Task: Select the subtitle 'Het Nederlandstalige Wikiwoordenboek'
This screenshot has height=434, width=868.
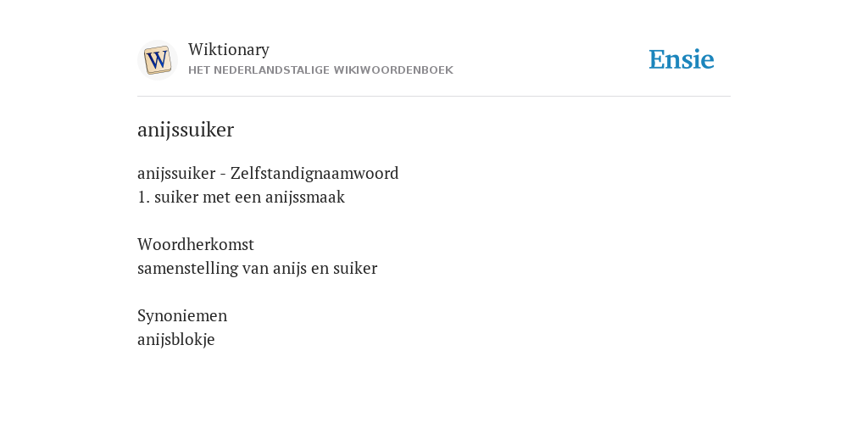Action: pos(320,70)
